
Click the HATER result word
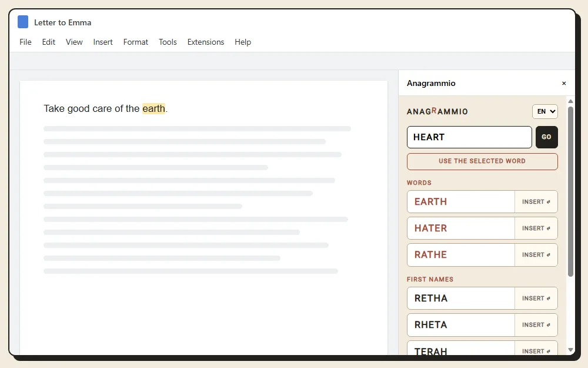[x=430, y=228]
